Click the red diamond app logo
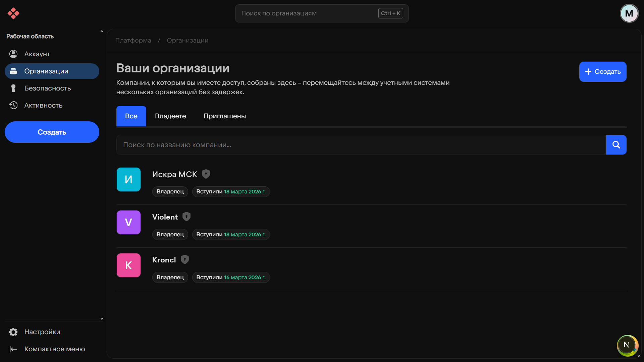Screen dimensions: 644x362 [13, 13]
